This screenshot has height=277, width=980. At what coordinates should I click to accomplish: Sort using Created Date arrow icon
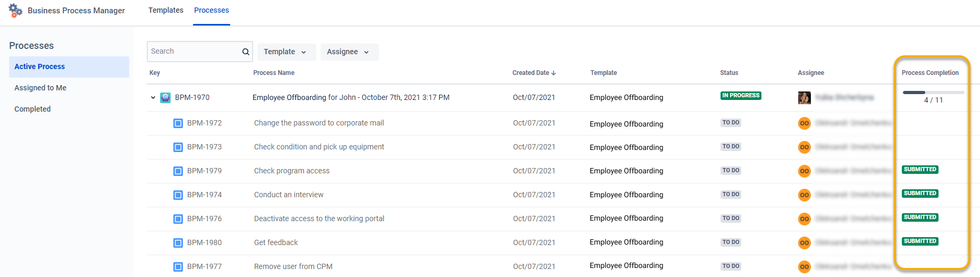coord(554,73)
